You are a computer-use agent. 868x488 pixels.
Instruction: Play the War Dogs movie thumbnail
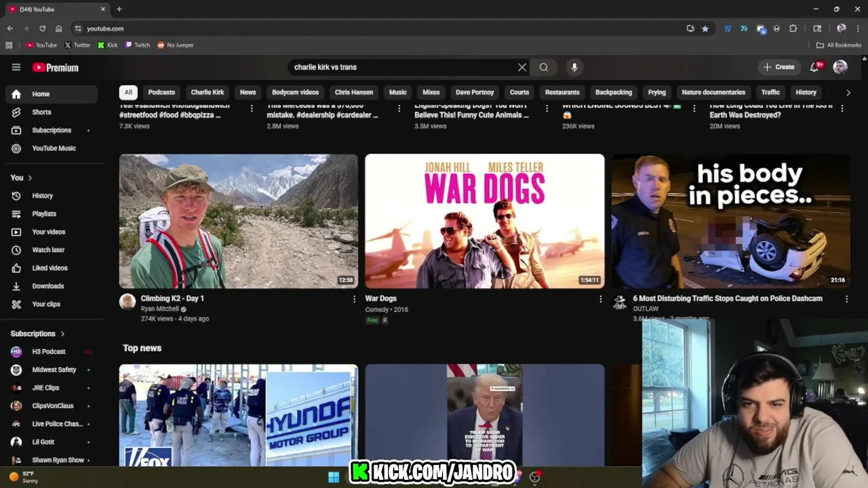(x=485, y=221)
